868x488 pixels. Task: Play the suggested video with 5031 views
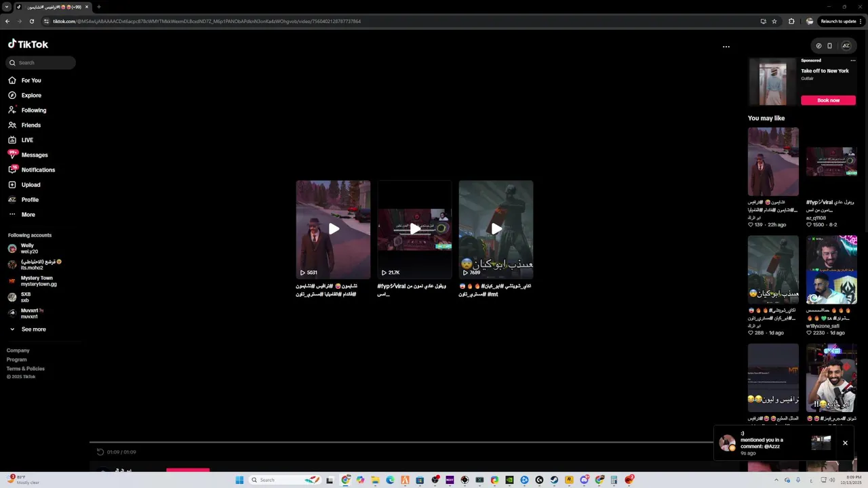coord(333,230)
